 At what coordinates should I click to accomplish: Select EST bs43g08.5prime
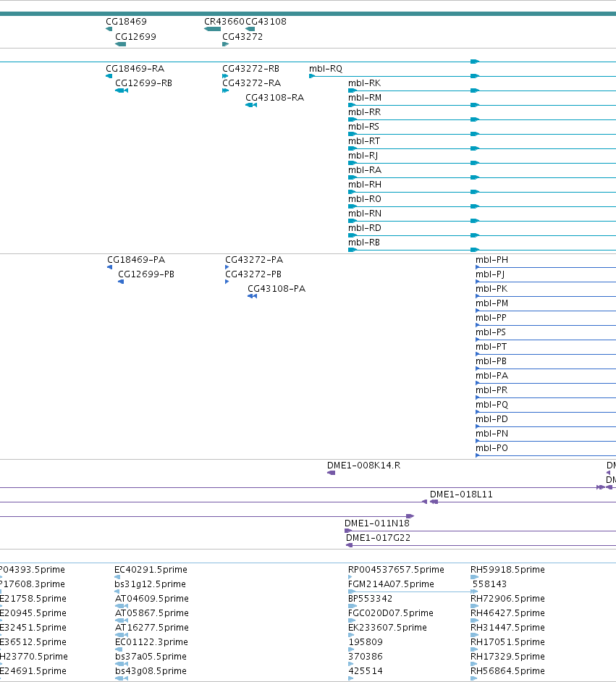click(x=151, y=670)
